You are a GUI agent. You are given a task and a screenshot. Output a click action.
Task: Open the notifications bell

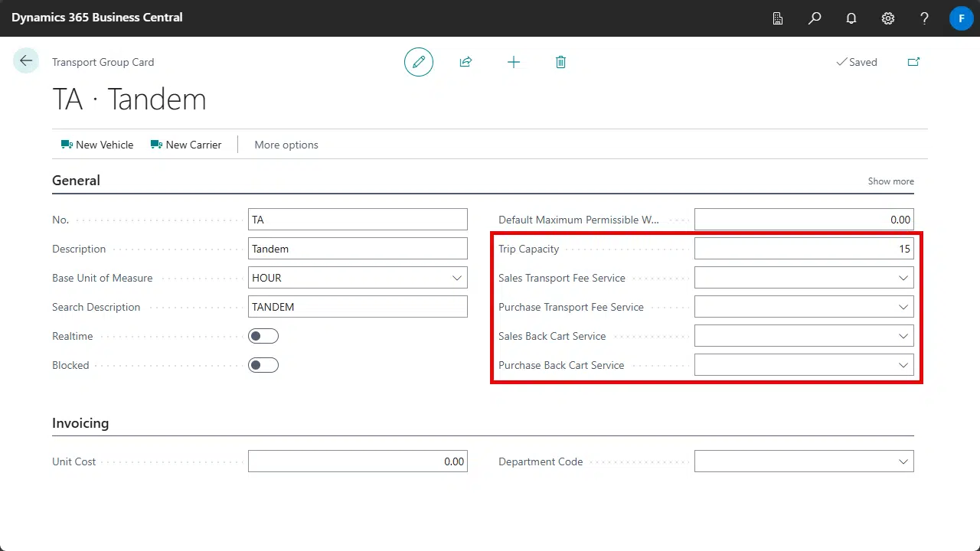point(851,18)
